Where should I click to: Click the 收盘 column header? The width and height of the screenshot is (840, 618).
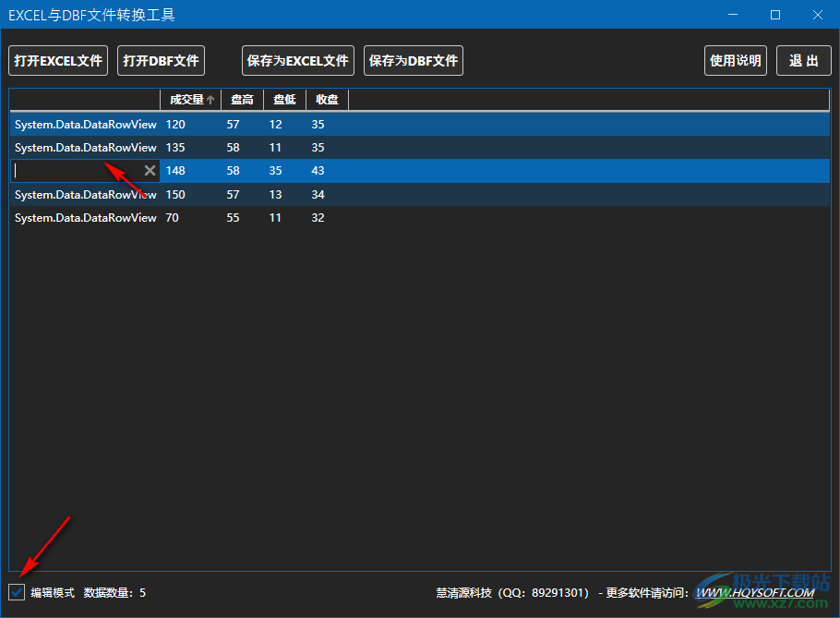pyautogui.click(x=327, y=100)
